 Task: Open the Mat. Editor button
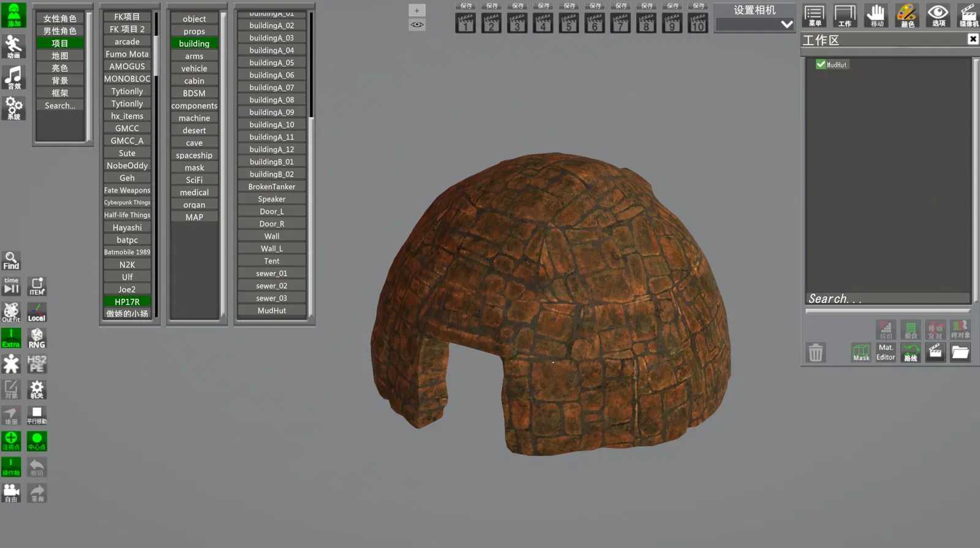886,352
